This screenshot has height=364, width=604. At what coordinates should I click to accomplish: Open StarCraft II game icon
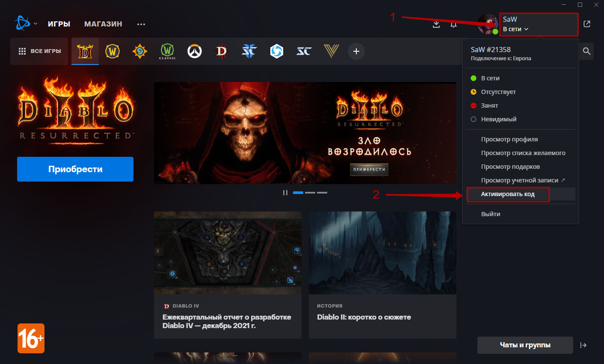pyautogui.click(x=249, y=51)
